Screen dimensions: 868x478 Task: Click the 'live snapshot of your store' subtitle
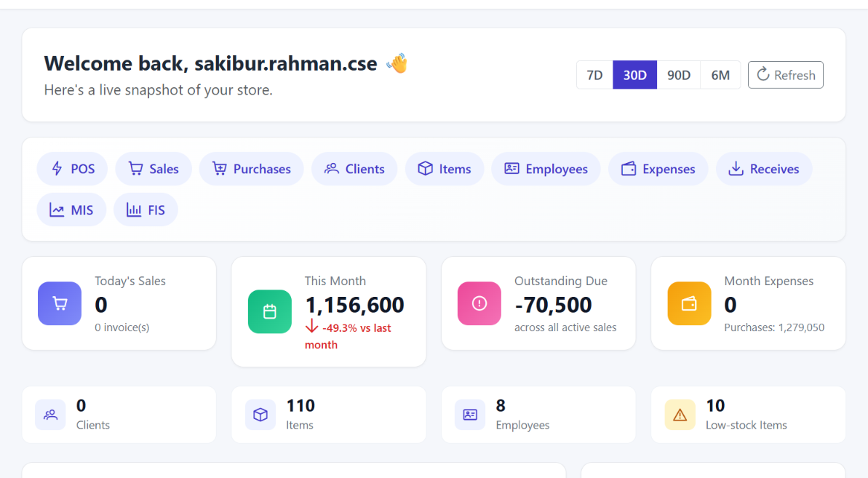tap(159, 90)
